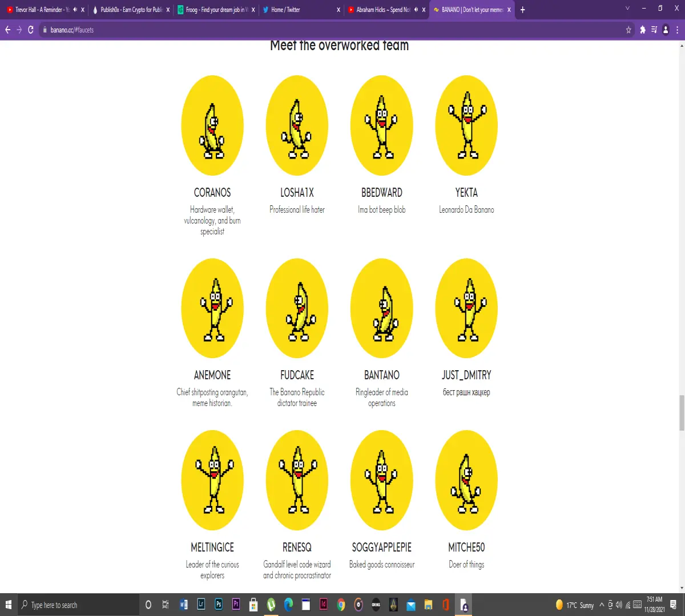Viewport: 685px width, 616px height.
Task: Open a new browser tab
Action: pyautogui.click(x=522, y=10)
